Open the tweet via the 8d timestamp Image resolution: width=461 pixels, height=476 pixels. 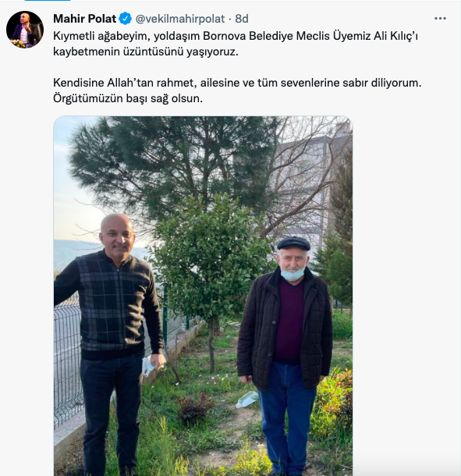pos(242,19)
